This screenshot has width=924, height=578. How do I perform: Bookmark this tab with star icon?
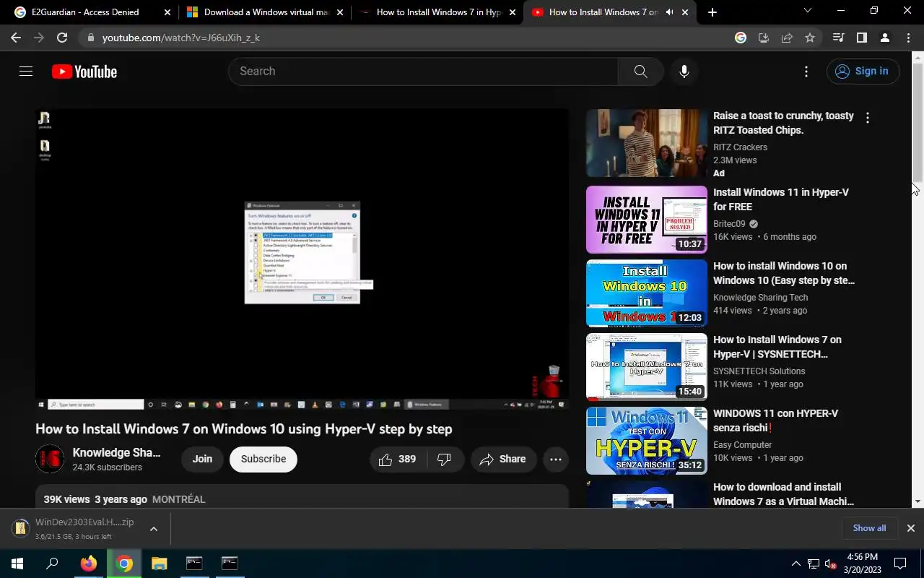click(x=810, y=38)
